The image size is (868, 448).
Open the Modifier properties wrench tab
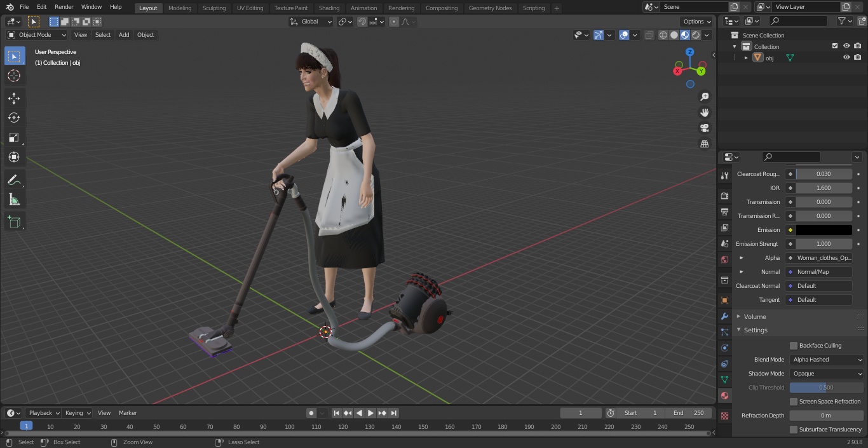pos(724,316)
